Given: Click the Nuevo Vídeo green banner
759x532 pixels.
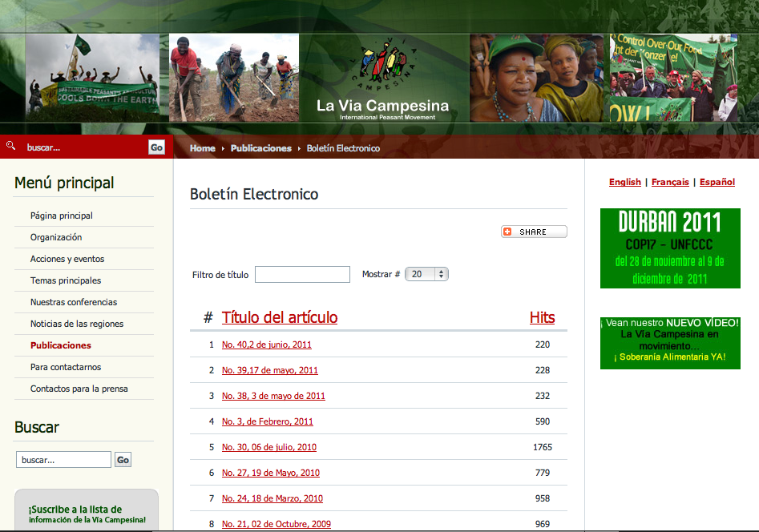Looking at the screenshot, I should click(670, 342).
